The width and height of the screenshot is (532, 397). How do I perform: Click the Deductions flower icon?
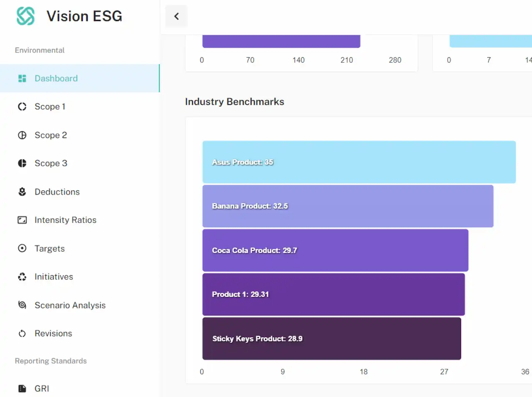tap(22, 192)
